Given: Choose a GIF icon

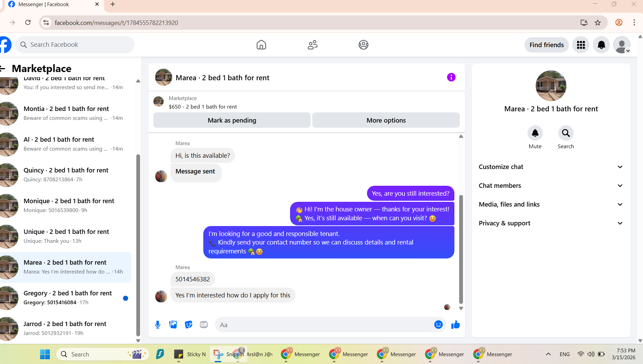Looking at the screenshot, I should [204, 325].
